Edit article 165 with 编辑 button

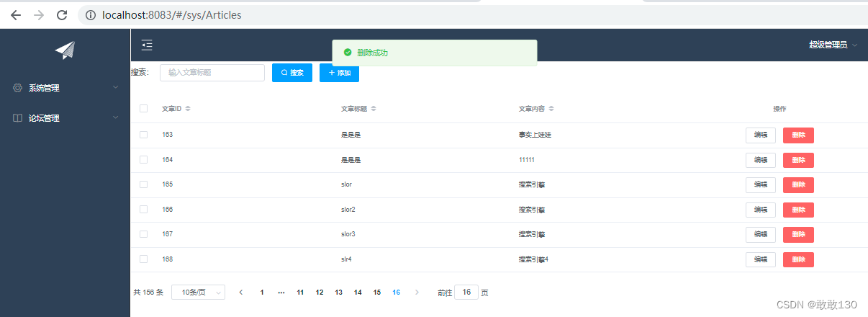tap(761, 185)
